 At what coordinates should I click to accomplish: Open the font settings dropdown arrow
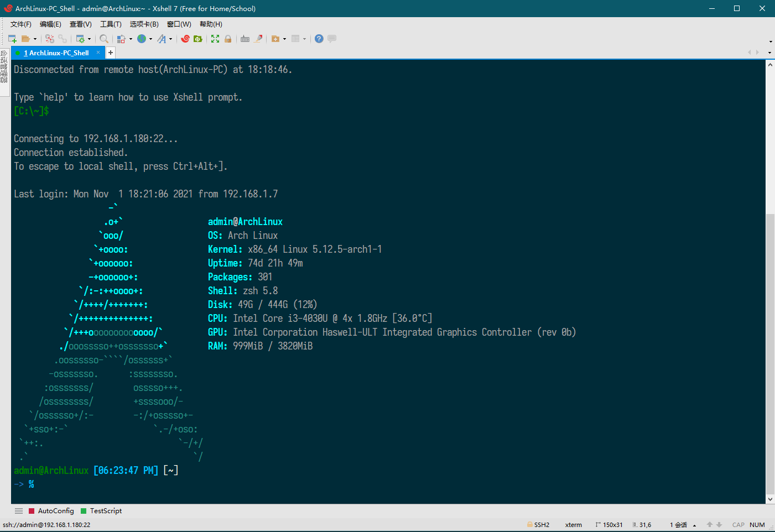point(170,39)
